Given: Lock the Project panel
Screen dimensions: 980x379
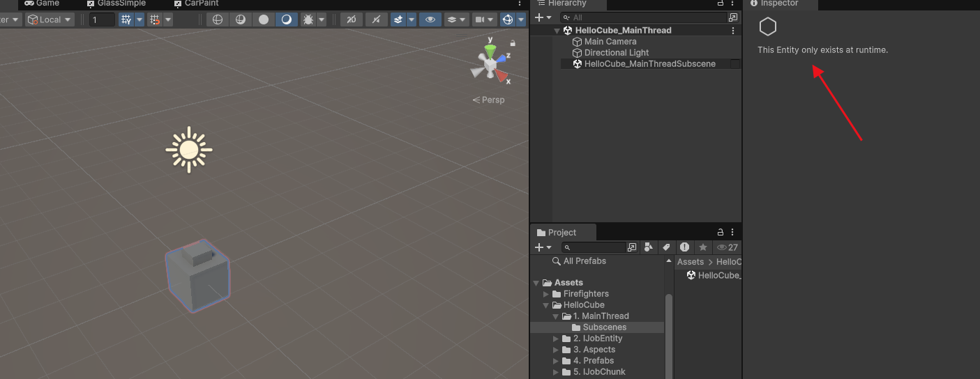Looking at the screenshot, I should pyautogui.click(x=721, y=232).
